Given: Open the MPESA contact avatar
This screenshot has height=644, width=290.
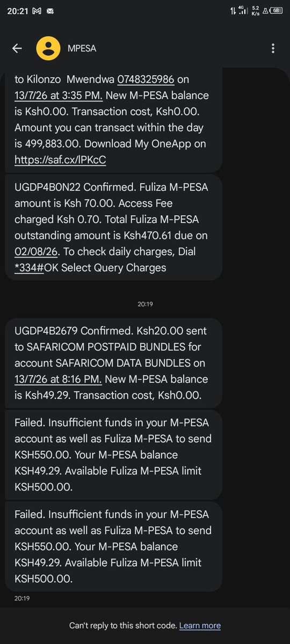Looking at the screenshot, I should [48, 48].
